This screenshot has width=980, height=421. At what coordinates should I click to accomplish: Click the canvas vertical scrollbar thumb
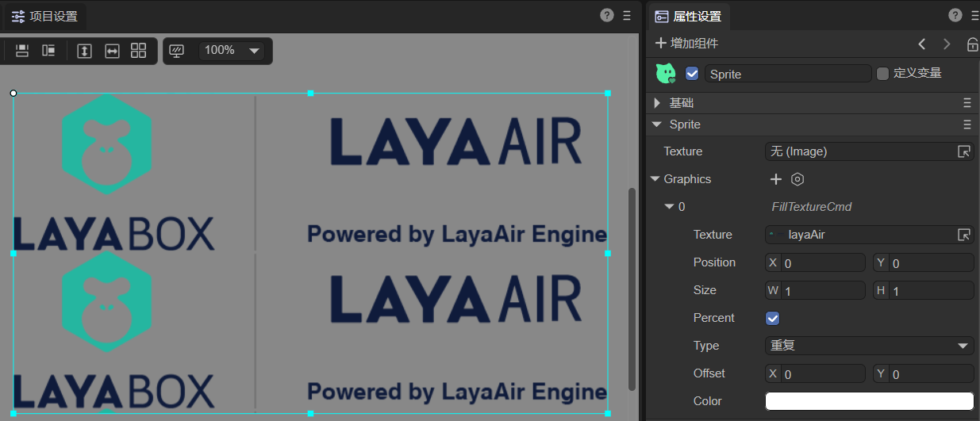pyautogui.click(x=632, y=289)
